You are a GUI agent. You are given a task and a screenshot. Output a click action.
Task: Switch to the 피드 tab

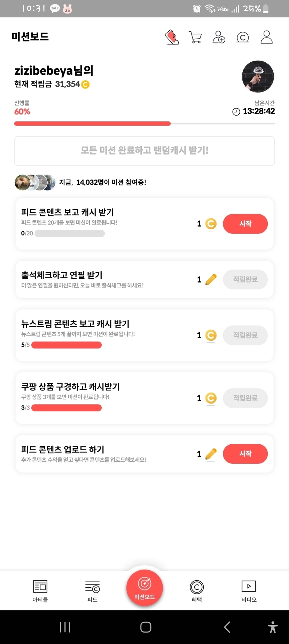tap(92, 590)
